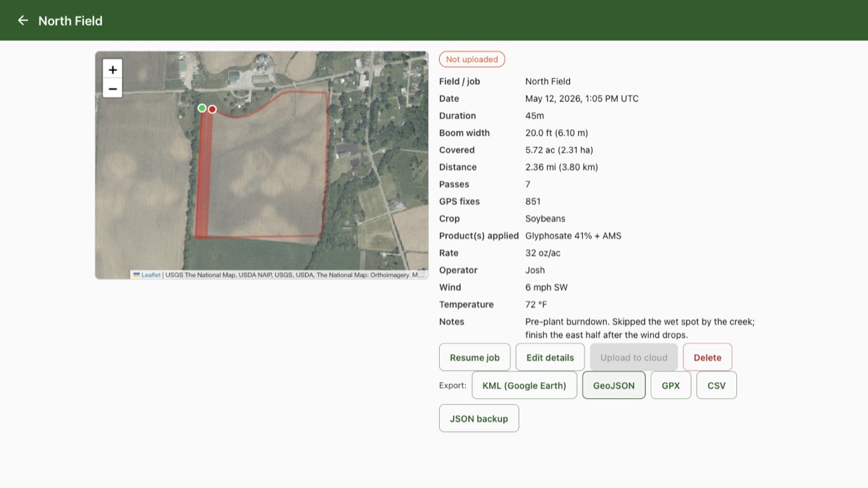
Task: Click the duration value 45m
Action: 535,116
